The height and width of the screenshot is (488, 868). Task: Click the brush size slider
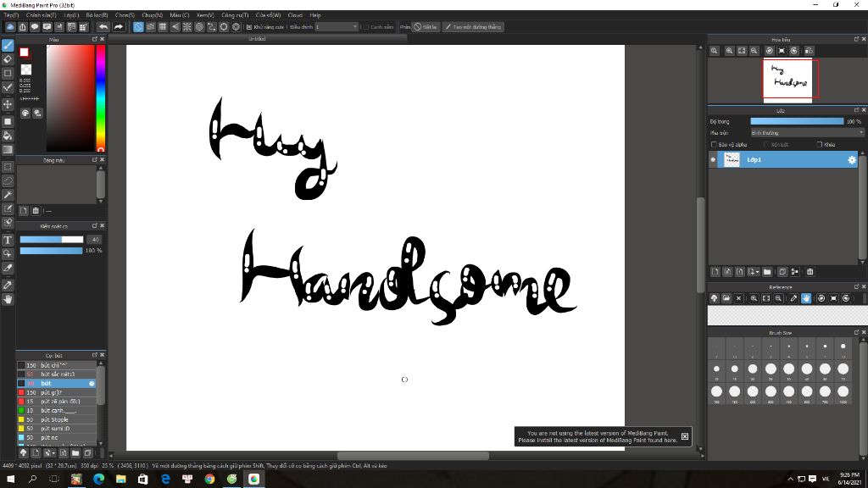pos(52,240)
